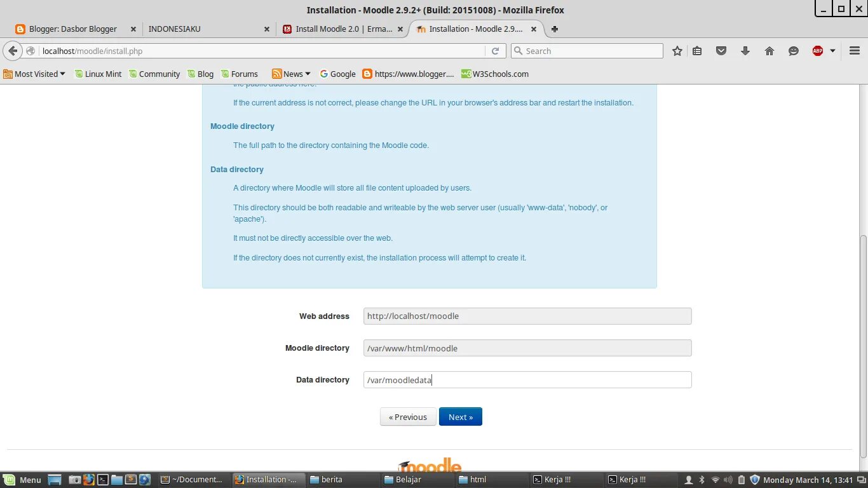Expand the News feed bookmark dropdown

291,74
